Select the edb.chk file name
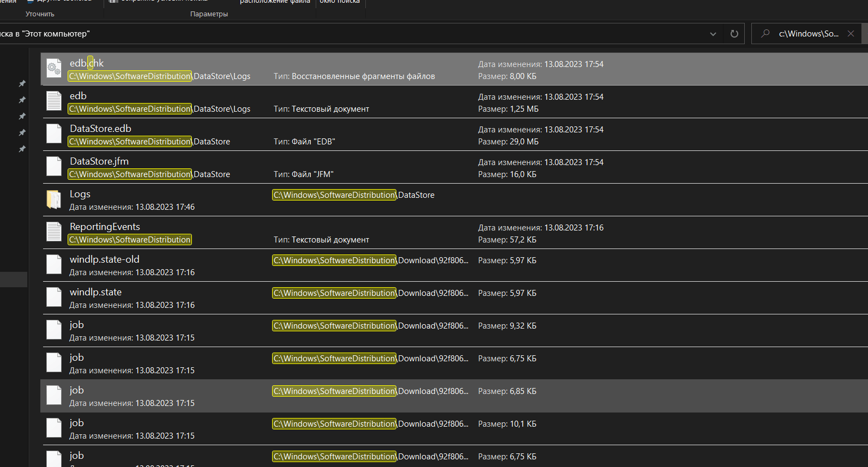This screenshot has width=868, height=467. pyautogui.click(x=87, y=63)
